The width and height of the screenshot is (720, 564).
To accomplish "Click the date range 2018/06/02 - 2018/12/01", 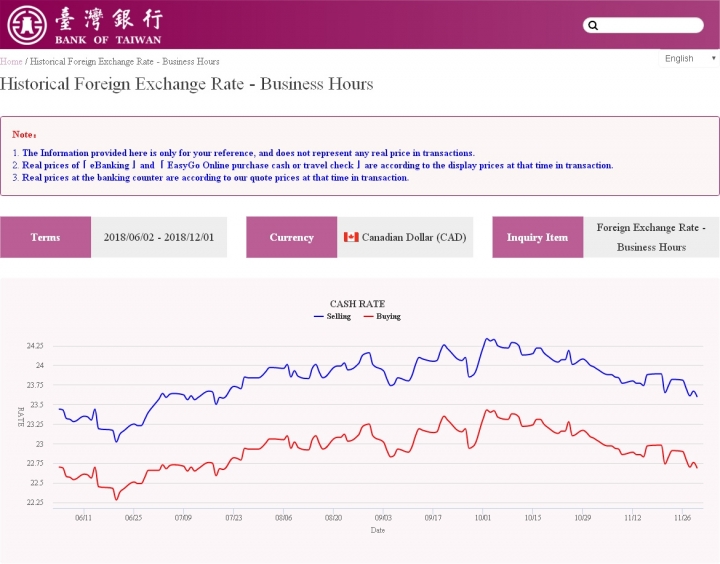I will pos(159,237).
